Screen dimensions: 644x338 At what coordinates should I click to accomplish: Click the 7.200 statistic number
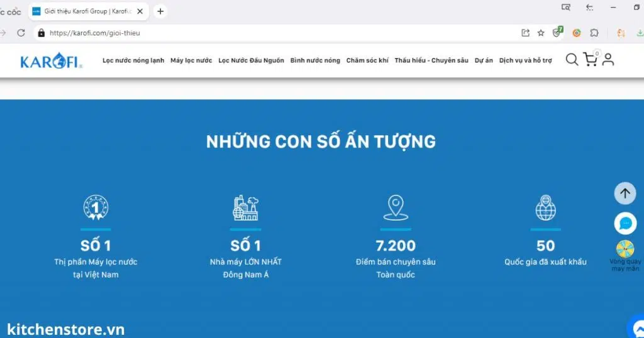pyautogui.click(x=396, y=246)
